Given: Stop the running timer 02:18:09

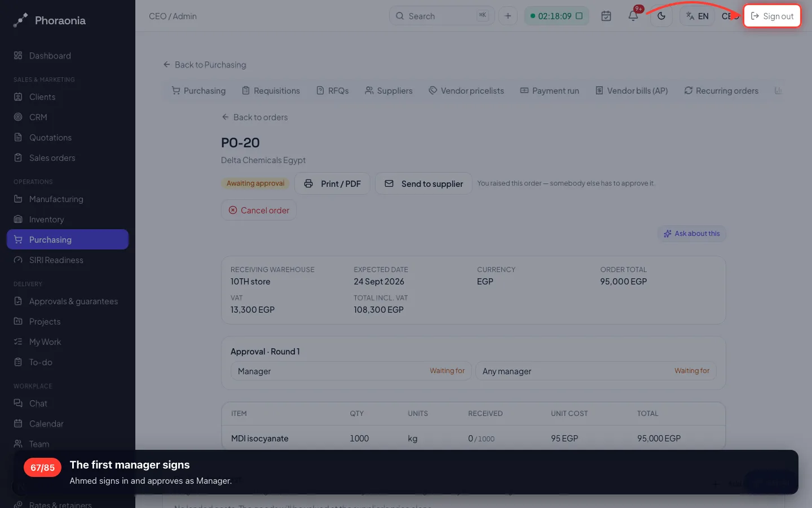Looking at the screenshot, I should tap(579, 16).
